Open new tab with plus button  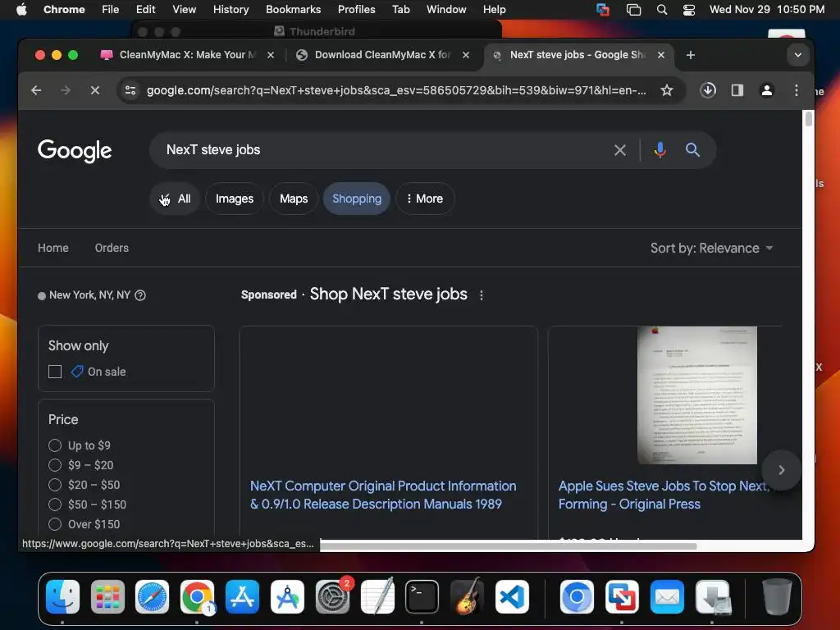click(691, 55)
